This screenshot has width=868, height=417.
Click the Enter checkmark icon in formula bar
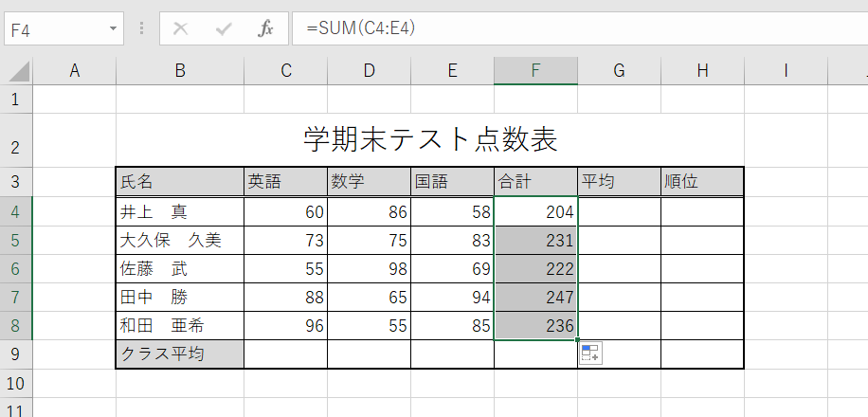tap(224, 28)
